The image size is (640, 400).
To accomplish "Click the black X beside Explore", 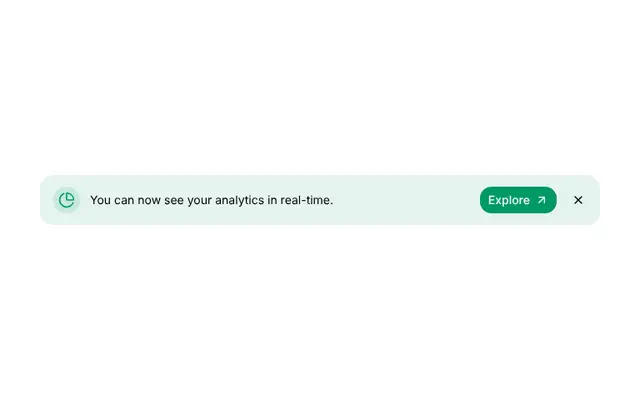I will (578, 200).
